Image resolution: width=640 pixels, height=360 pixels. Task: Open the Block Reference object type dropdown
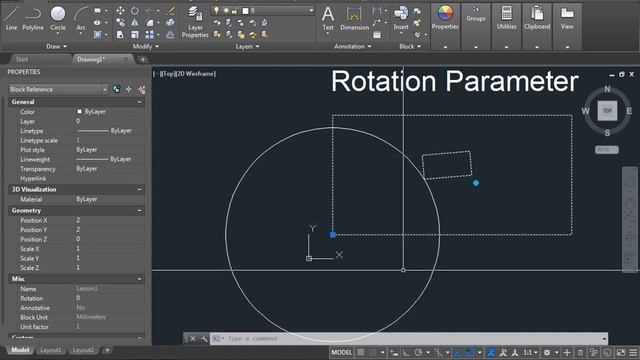58,89
